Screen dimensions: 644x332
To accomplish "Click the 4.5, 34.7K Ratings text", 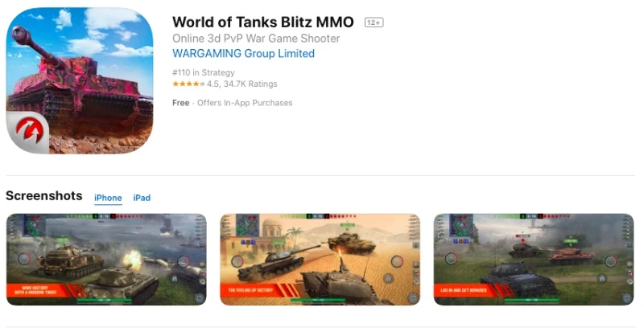I will pyautogui.click(x=242, y=84).
